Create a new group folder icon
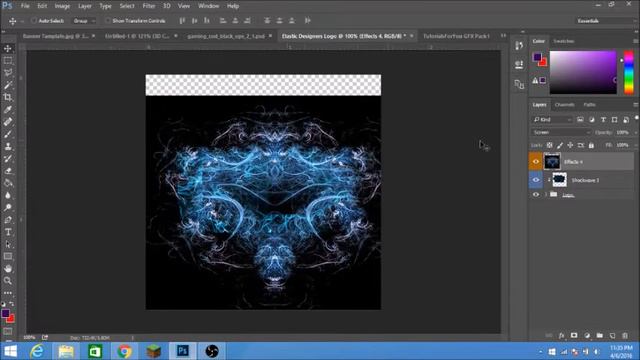This screenshot has height=360, width=640. pyautogui.click(x=600, y=336)
